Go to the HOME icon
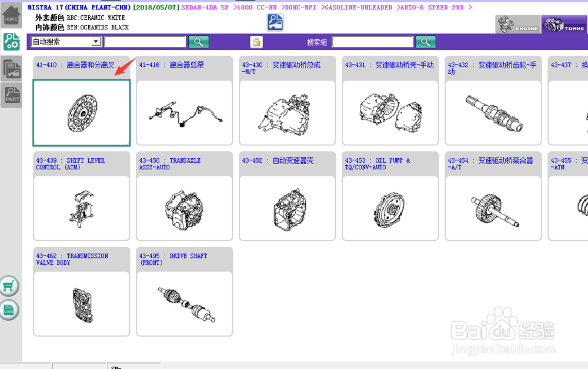 [x=11, y=15]
